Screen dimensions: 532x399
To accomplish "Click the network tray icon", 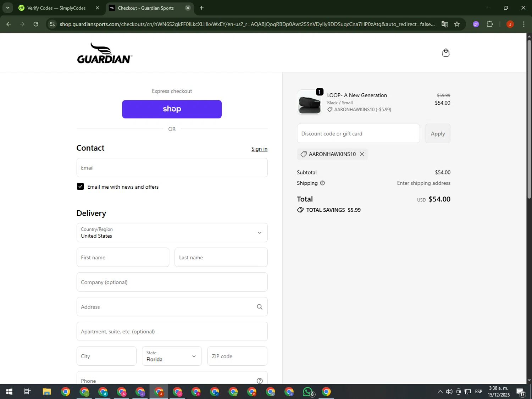I will [x=467, y=392].
